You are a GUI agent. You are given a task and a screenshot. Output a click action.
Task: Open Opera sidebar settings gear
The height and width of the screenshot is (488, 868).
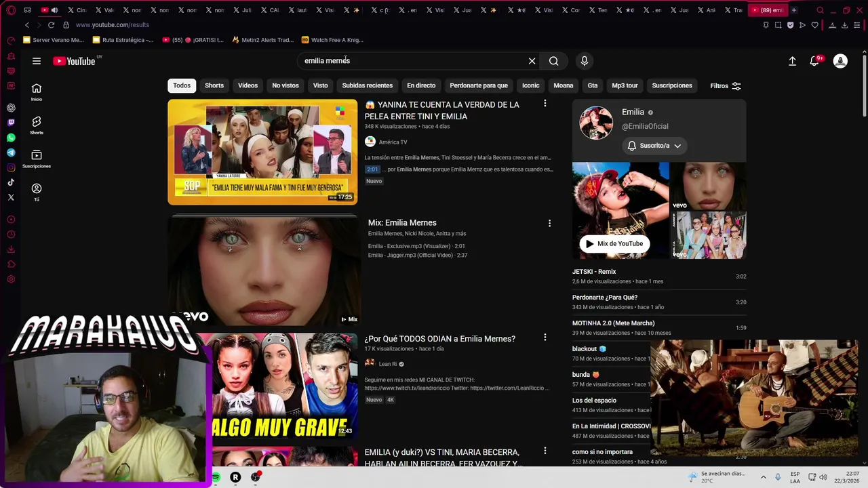coord(11,279)
